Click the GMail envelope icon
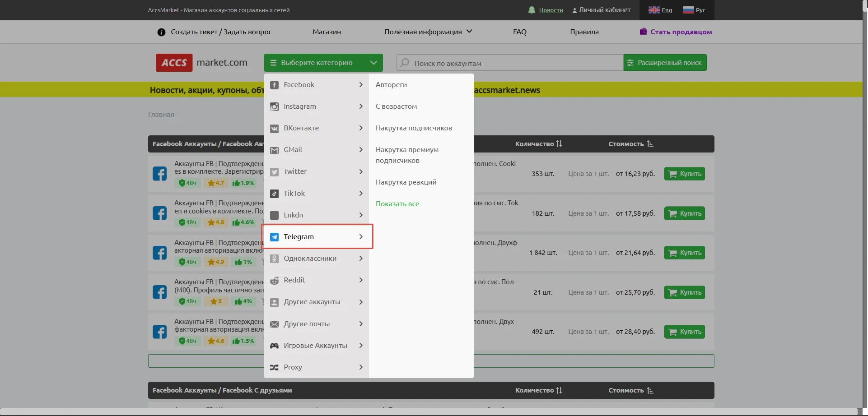Image resolution: width=868 pixels, height=416 pixels. (x=274, y=150)
